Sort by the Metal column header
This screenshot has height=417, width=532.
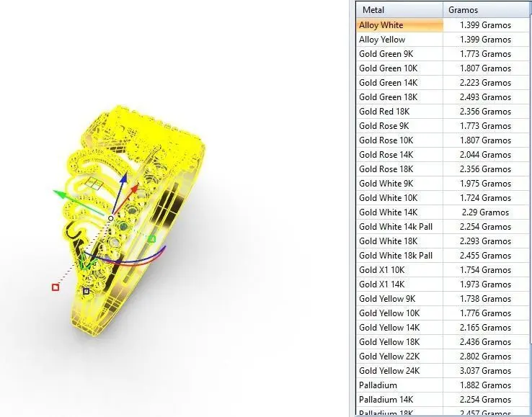click(x=399, y=10)
